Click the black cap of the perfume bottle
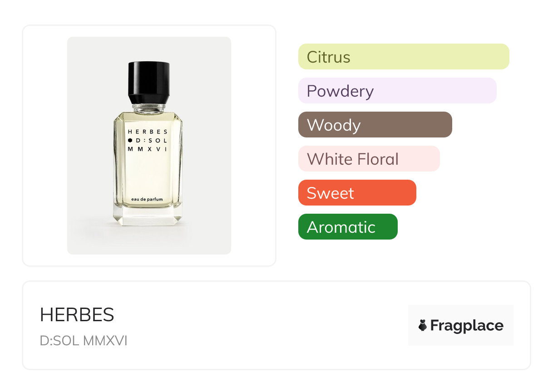This screenshot has height=392, width=553. tap(149, 82)
